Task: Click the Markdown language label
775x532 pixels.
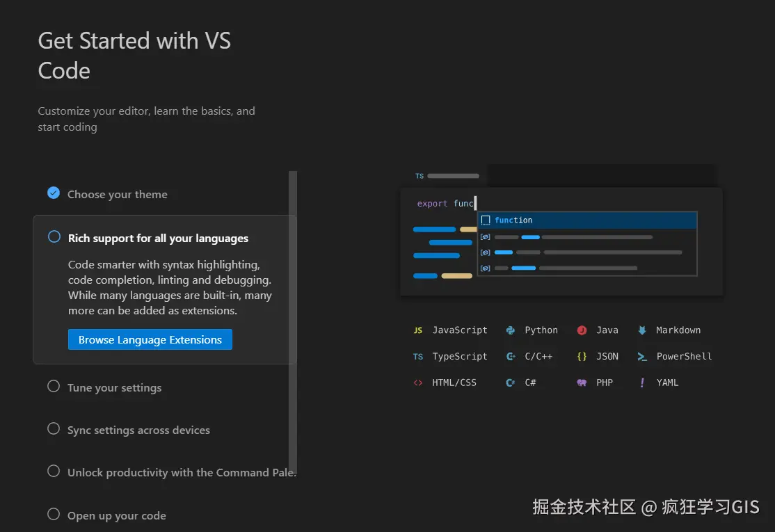Action: pos(678,330)
